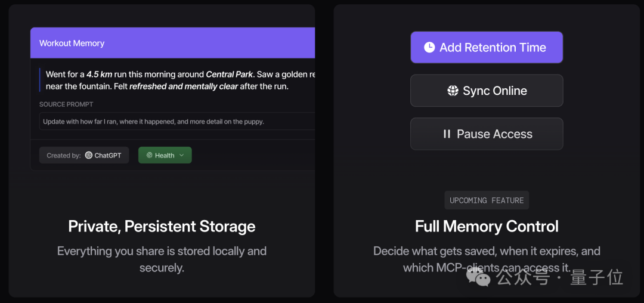
Task: Click the WeChat logo in the watermark
Action: 478,277
